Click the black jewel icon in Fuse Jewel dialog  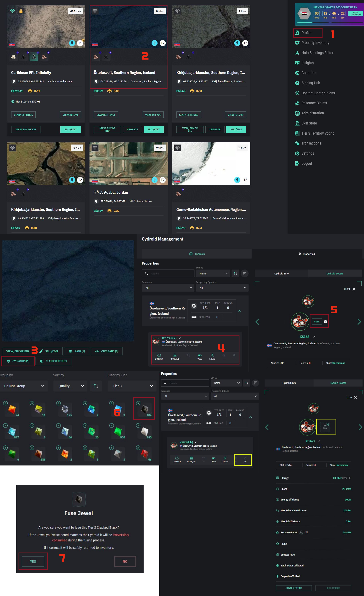point(79,499)
